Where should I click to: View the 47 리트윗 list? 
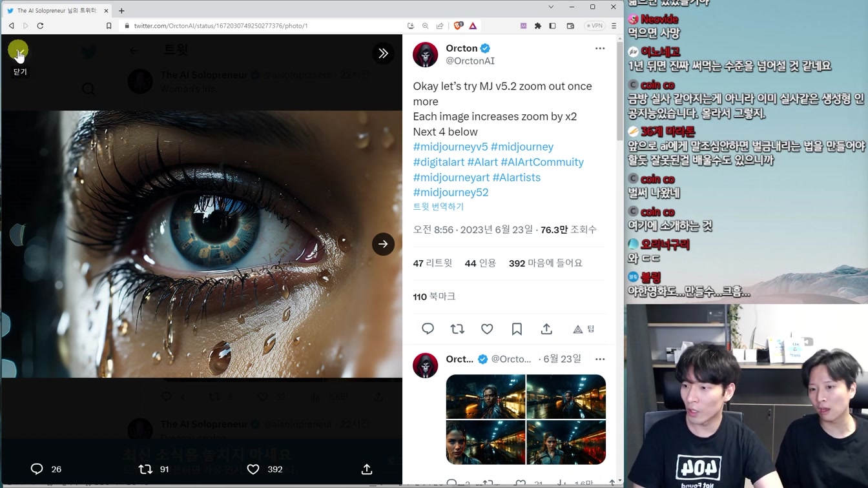click(433, 263)
